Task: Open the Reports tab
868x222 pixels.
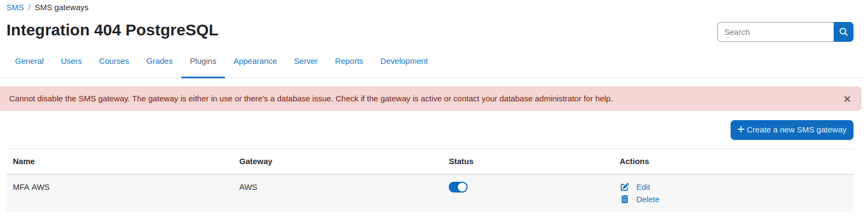Action: [x=349, y=61]
